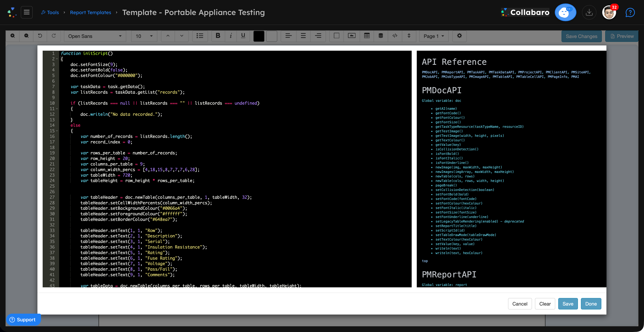This screenshot has width=644, height=332.
Task: Click the Save Changes button
Action: [x=582, y=36]
